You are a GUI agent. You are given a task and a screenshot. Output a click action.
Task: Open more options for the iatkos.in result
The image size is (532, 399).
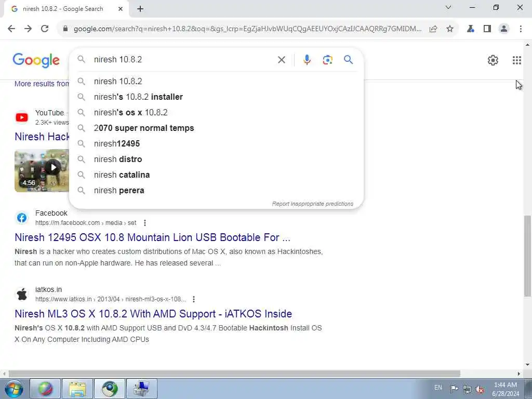pos(194,299)
